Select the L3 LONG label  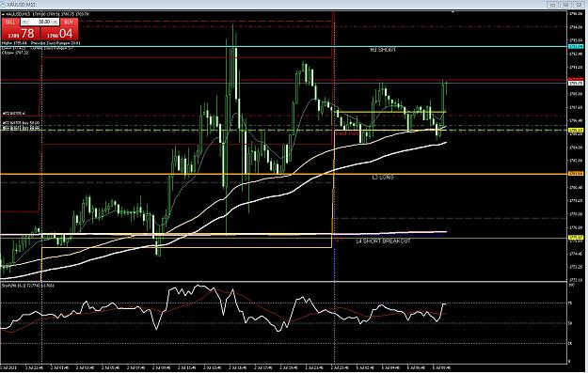click(x=383, y=178)
